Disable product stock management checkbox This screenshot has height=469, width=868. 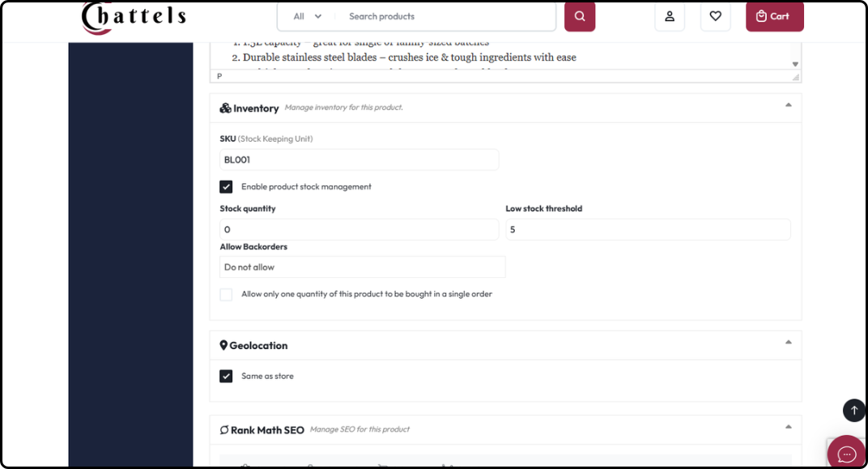pos(226,186)
